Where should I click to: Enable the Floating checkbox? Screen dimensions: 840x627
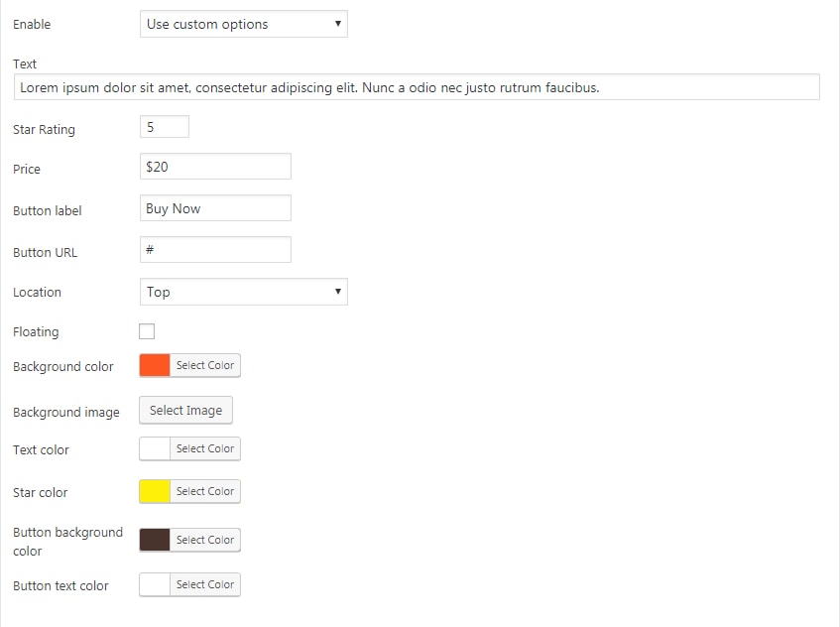click(x=147, y=331)
